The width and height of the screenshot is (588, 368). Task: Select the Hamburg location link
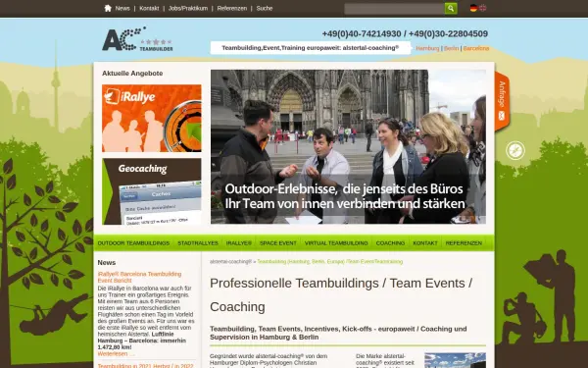[427, 48]
